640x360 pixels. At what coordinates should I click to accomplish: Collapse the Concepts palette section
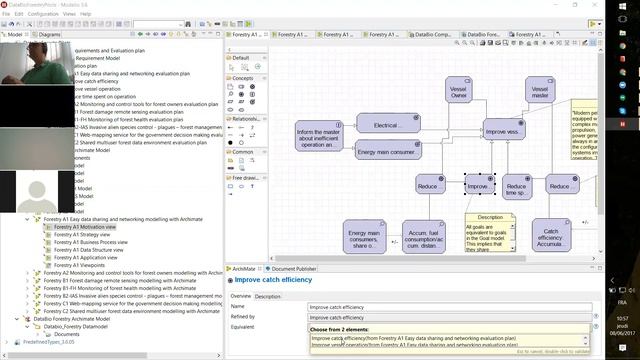pos(264,78)
